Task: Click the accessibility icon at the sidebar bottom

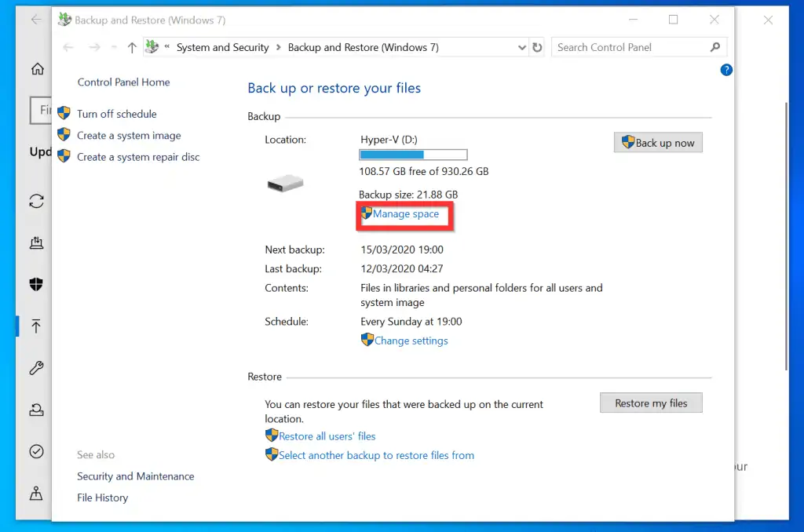Action: pos(36,494)
